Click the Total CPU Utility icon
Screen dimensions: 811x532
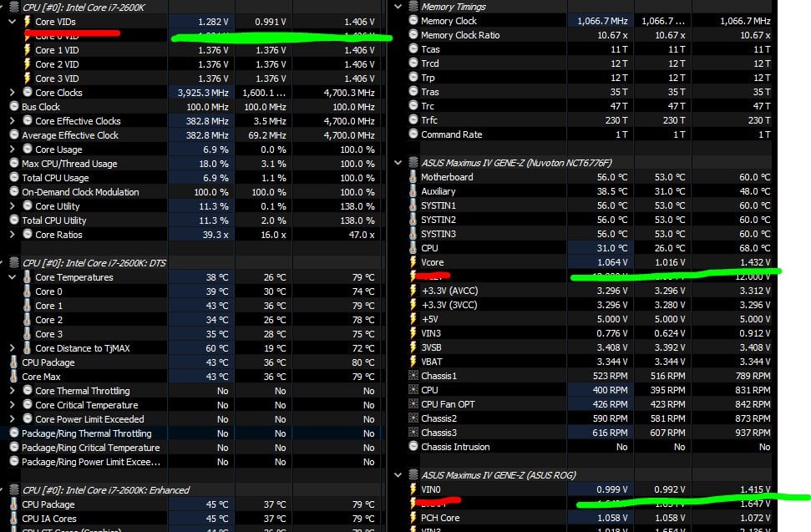(14, 220)
